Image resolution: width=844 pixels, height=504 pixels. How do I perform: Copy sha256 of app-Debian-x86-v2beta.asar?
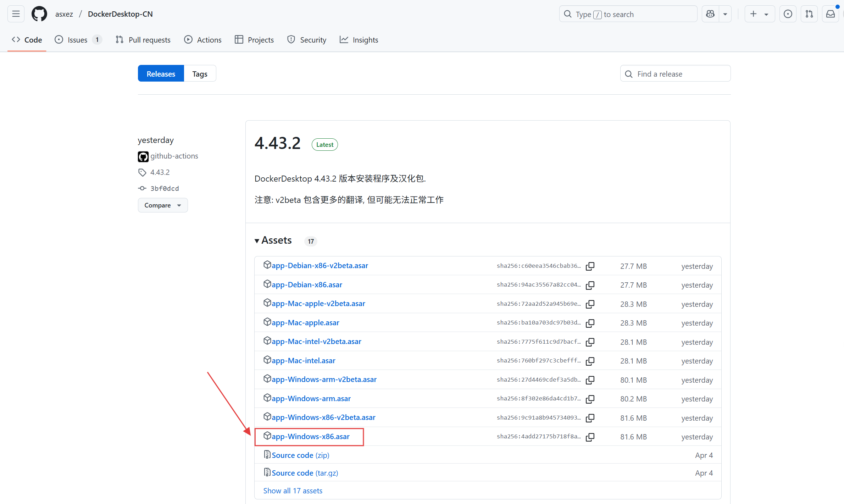[590, 266]
